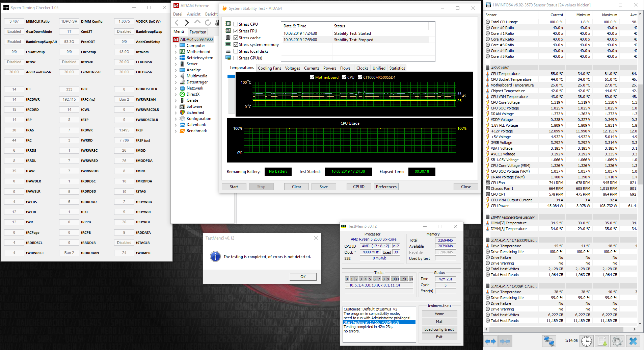Enable the Stress CPU checkbox

click(236, 24)
